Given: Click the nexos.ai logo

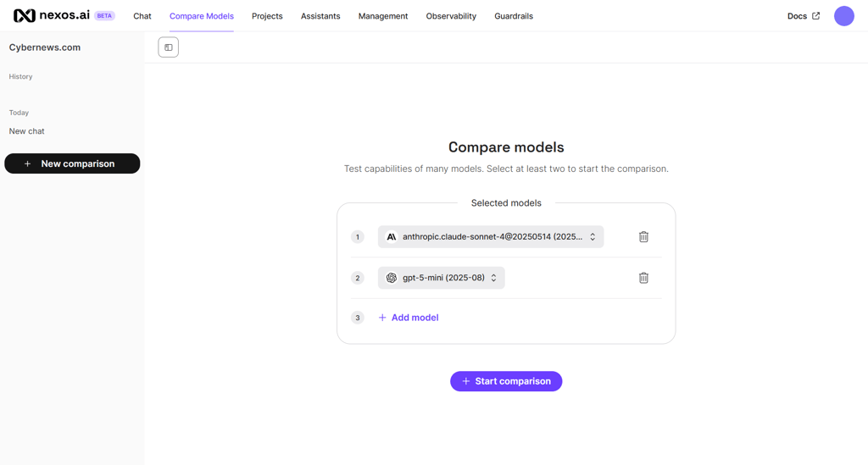Looking at the screenshot, I should (52, 15).
